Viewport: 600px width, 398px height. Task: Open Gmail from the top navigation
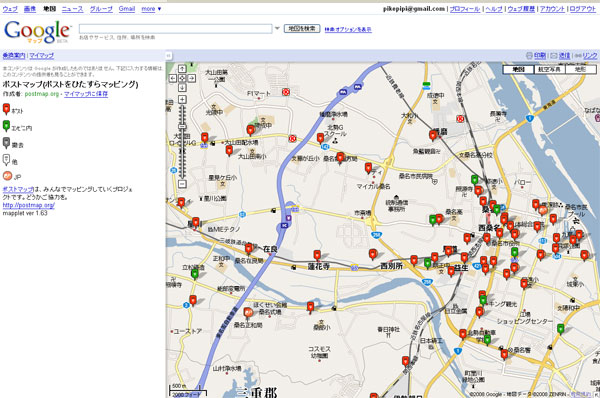pyautogui.click(x=127, y=8)
